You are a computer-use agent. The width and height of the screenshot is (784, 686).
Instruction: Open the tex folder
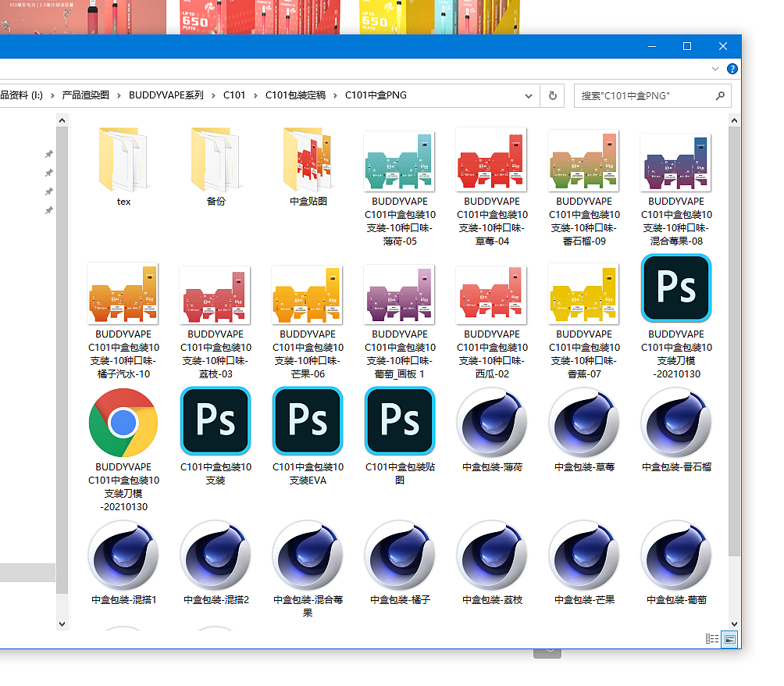123,162
